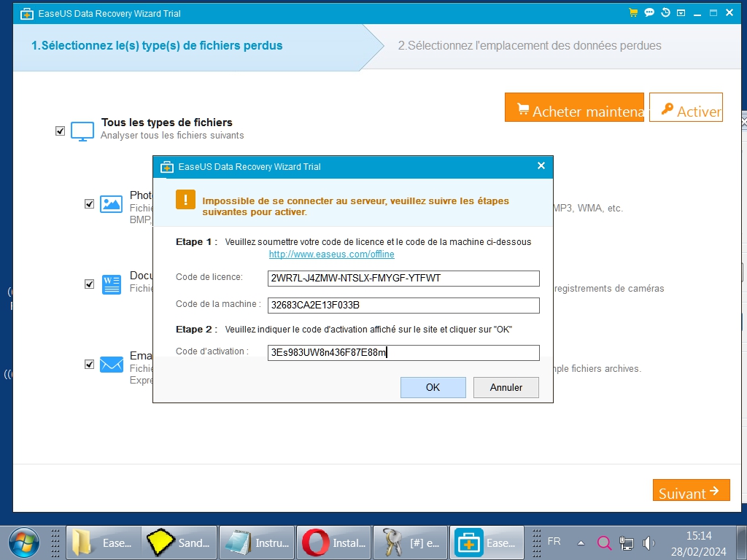The height and width of the screenshot is (560, 747).
Task: Open the 'Instru...' notepad taskbar item
Action: (258, 542)
